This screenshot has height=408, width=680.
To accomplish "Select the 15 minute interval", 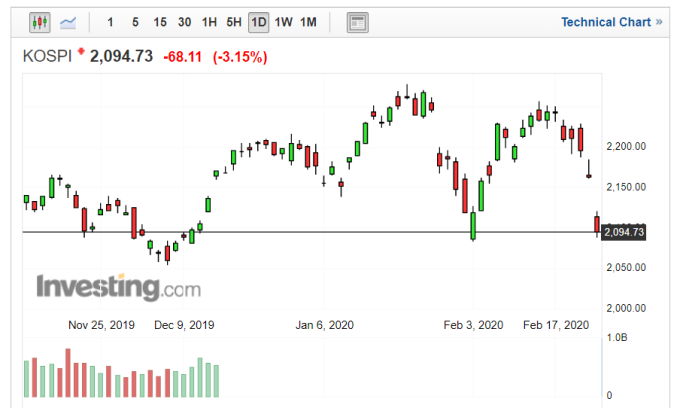I will pyautogui.click(x=160, y=22).
